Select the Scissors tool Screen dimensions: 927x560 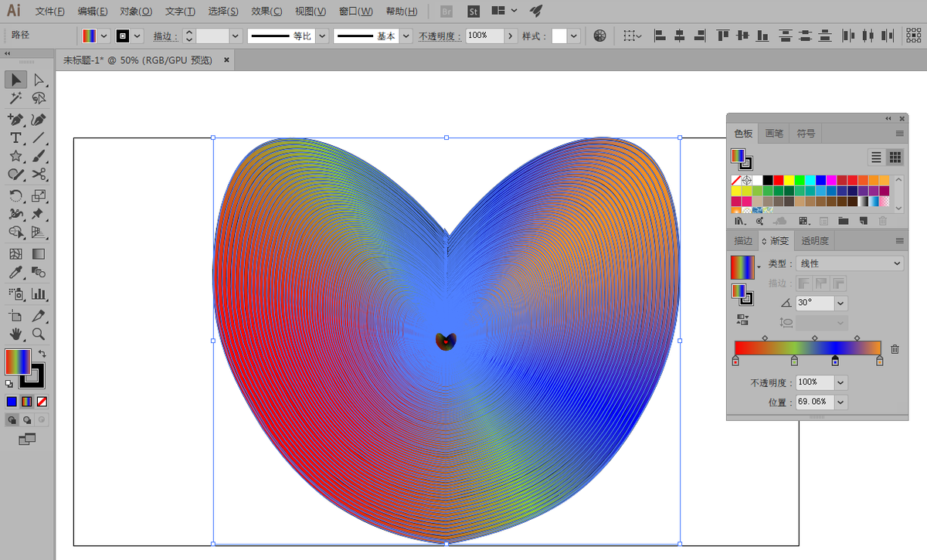pos(39,175)
